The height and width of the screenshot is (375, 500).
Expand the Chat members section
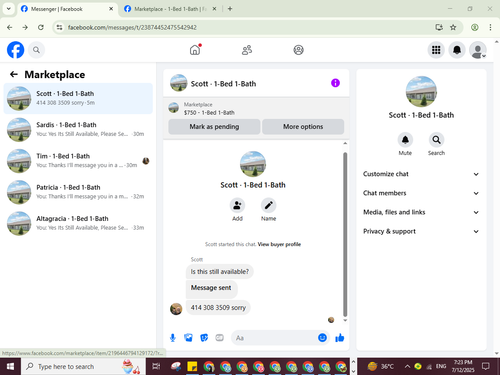coord(421,193)
